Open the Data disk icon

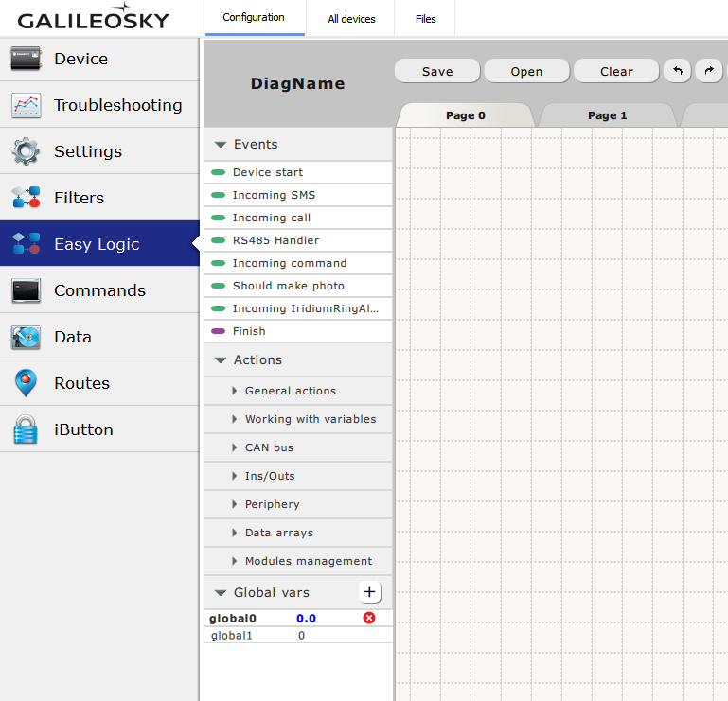tap(27, 337)
